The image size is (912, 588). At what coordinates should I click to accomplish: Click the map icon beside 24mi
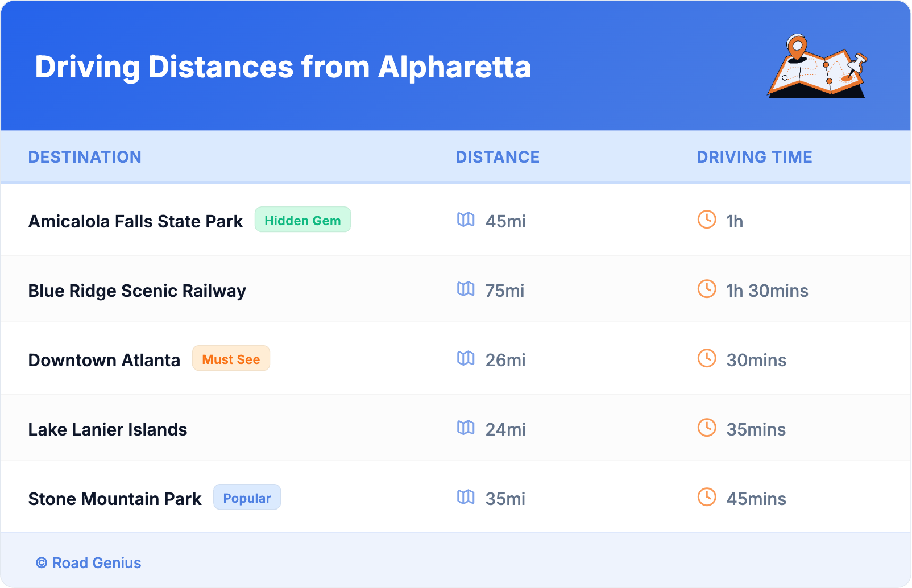pyautogui.click(x=466, y=428)
